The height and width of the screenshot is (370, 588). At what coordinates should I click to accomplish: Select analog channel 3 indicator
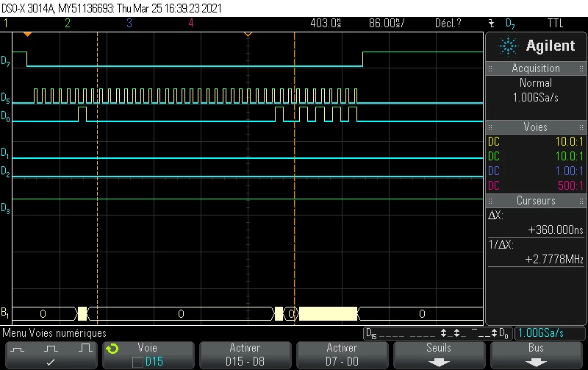(x=129, y=24)
